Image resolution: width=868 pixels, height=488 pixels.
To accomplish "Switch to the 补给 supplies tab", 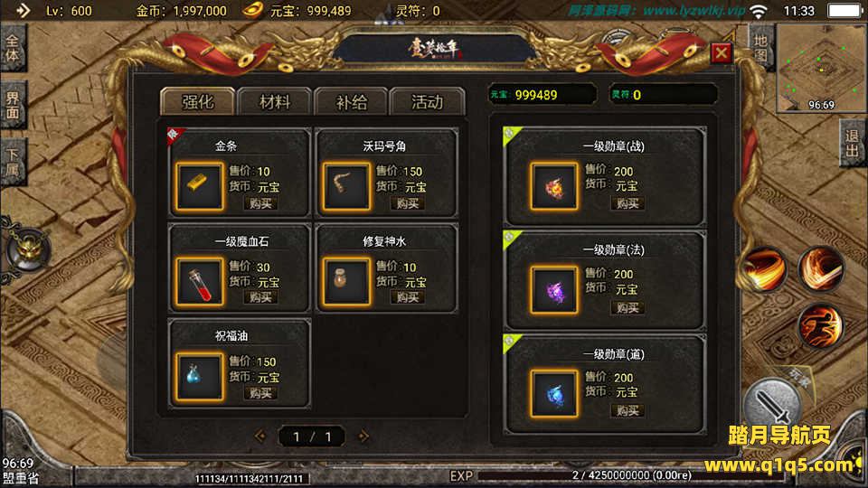I will tap(351, 102).
